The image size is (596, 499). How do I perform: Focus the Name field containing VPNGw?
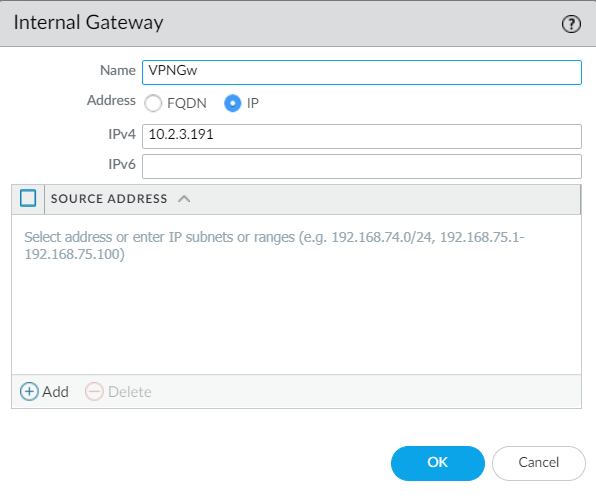(362, 72)
